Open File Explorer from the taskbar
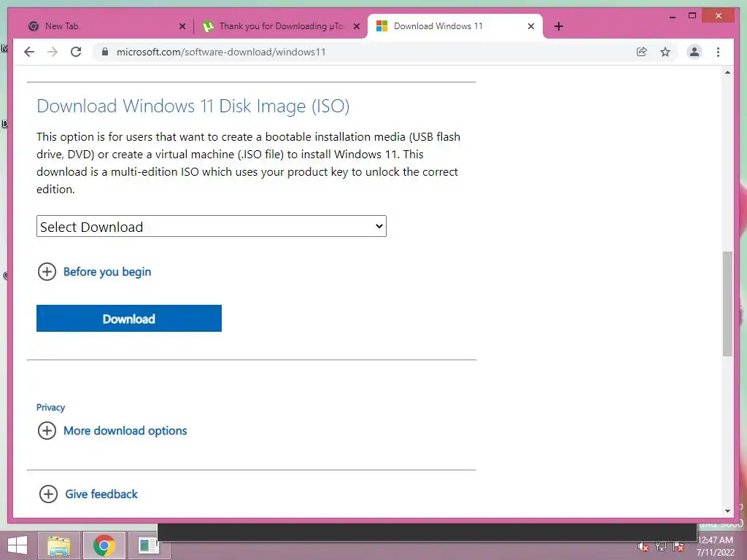The image size is (747, 560). click(x=58, y=545)
